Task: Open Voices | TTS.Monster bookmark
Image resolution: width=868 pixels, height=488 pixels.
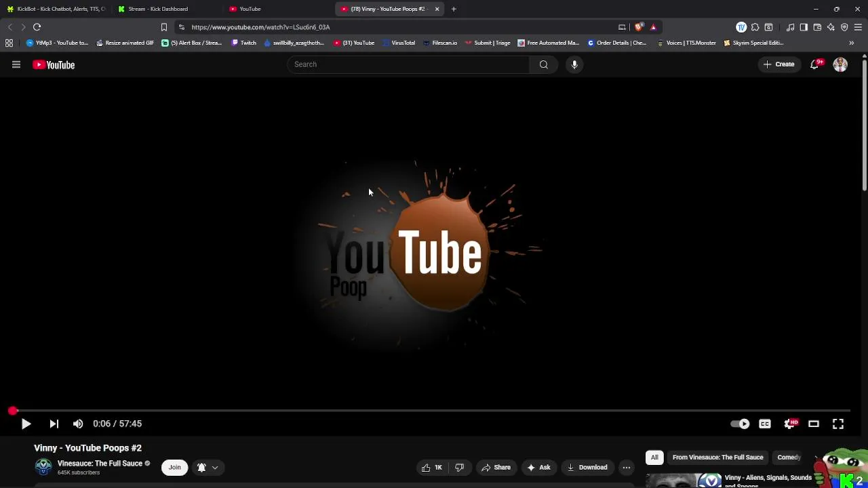Action: click(x=686, y=43)
